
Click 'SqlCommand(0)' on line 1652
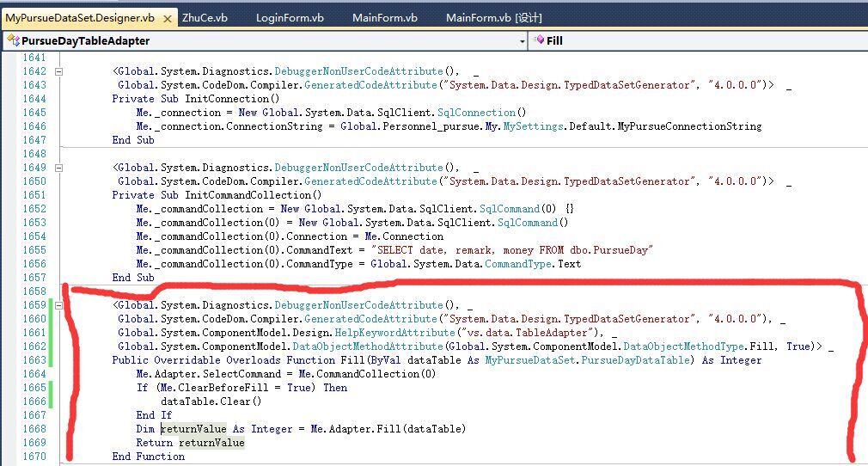517,209
